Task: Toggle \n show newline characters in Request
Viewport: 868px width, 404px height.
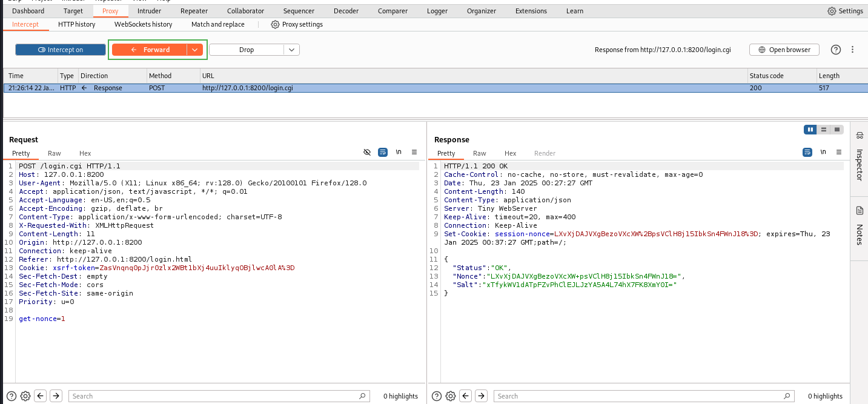Action: click(399, 153)
